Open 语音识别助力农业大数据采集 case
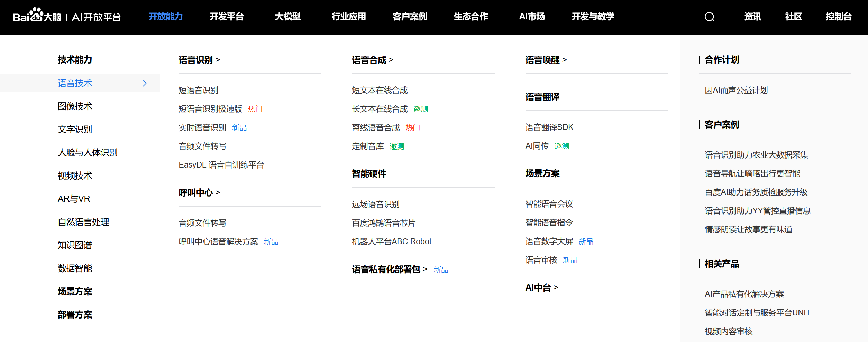Screen dimensions: 868x342 pos(756,155)
